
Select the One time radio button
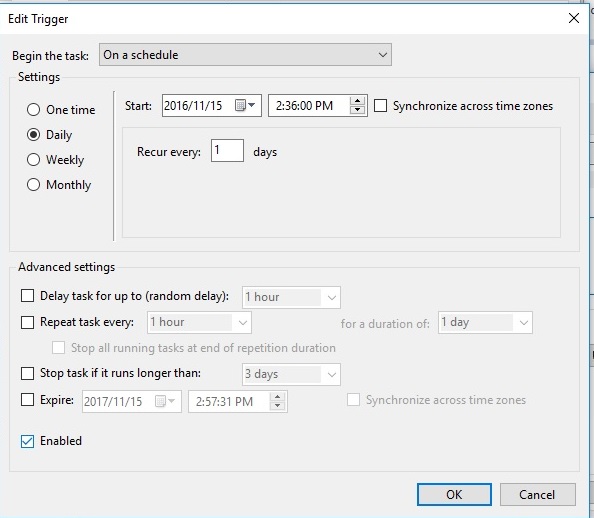[33, 110]
